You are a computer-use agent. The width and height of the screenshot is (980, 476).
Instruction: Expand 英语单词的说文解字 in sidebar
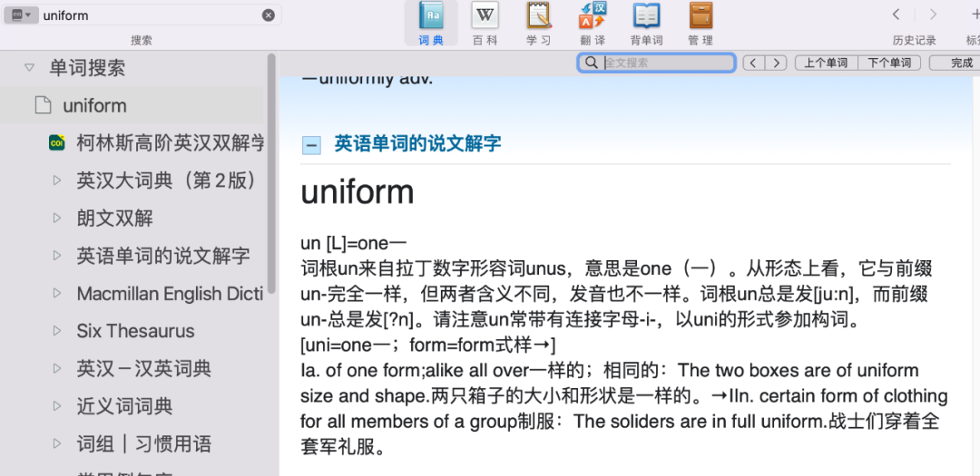click(x=57, y=256)
